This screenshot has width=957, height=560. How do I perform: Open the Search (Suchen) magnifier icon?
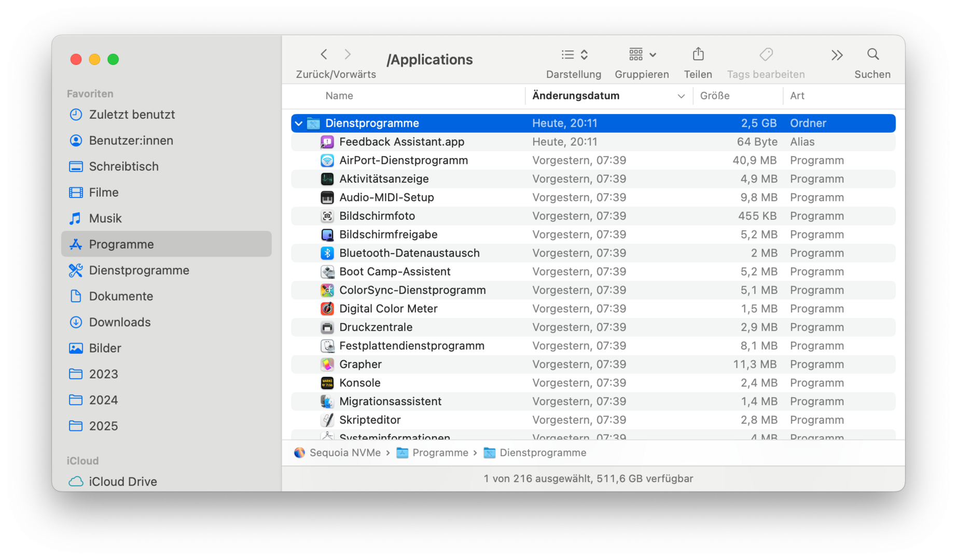pos(873,54)
